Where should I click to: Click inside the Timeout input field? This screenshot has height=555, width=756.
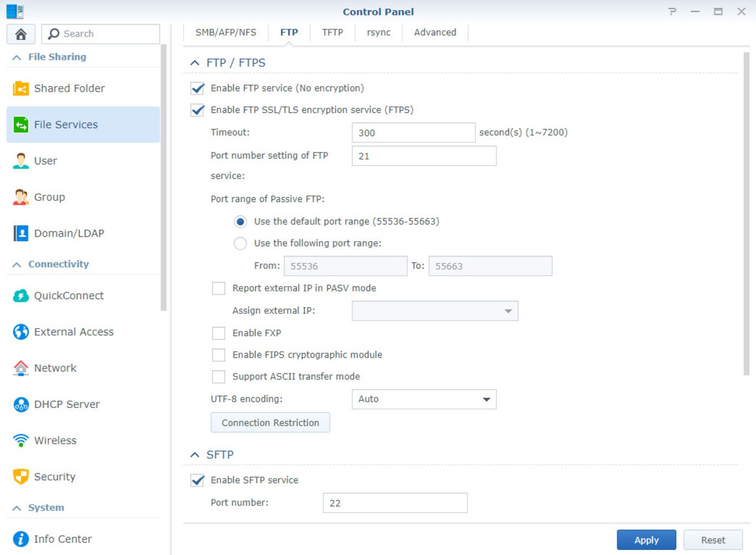pyautogui.click(x=413, y=132)
